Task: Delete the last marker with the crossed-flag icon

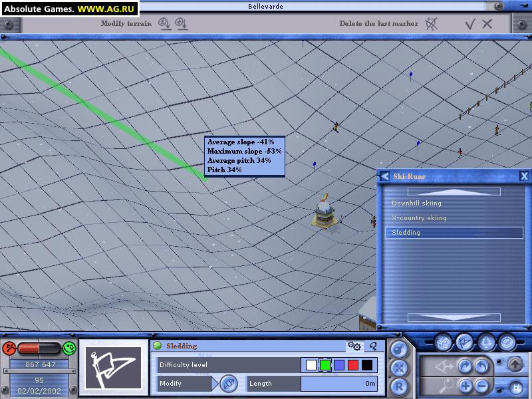Action: coord(431,24)
